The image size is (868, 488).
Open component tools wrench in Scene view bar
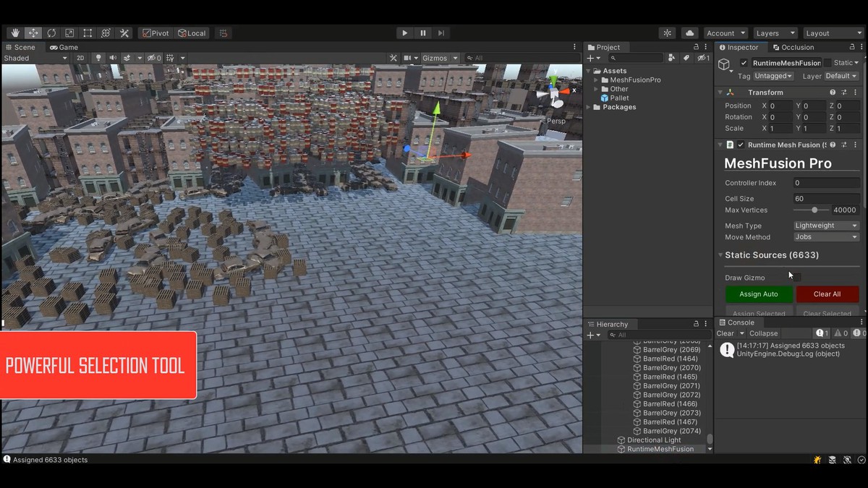[393, 58]
